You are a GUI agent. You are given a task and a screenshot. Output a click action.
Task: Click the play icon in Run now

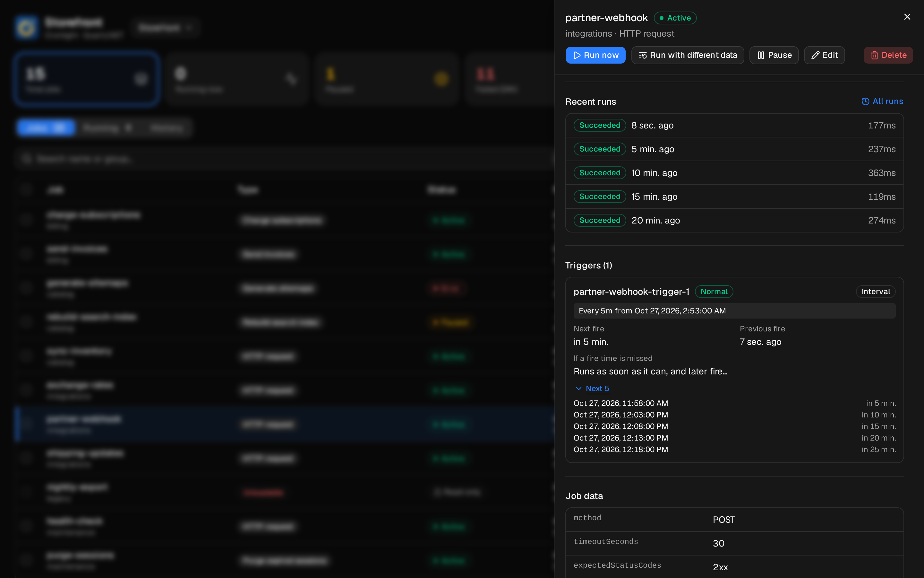tap(577, 56)
